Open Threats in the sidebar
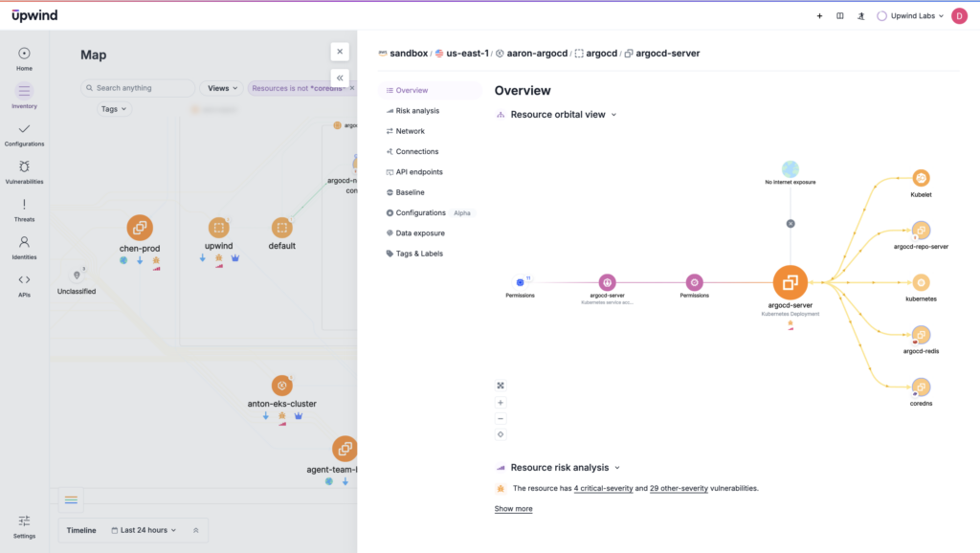 tap(24, 210)
